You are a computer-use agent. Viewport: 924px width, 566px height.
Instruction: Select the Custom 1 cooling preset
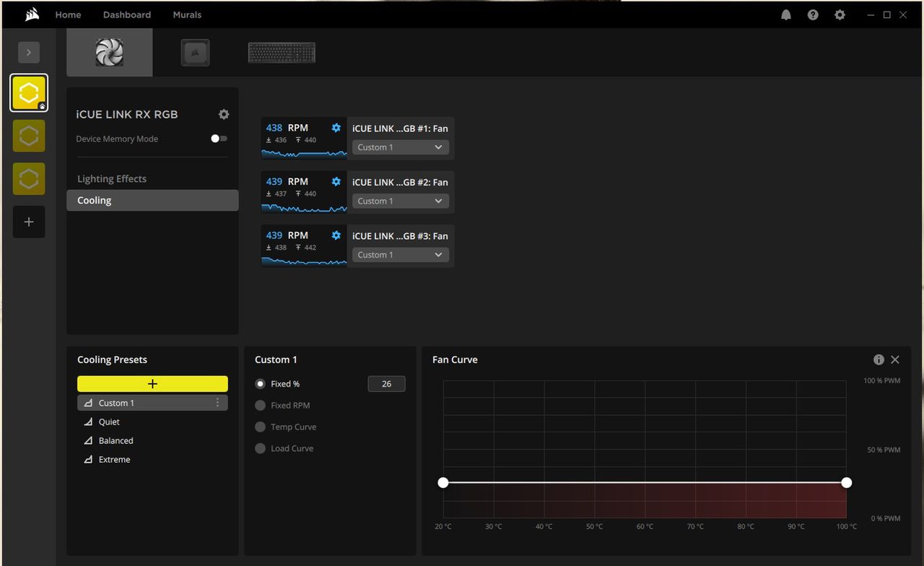pyautogui.click(x=152, y=403)
